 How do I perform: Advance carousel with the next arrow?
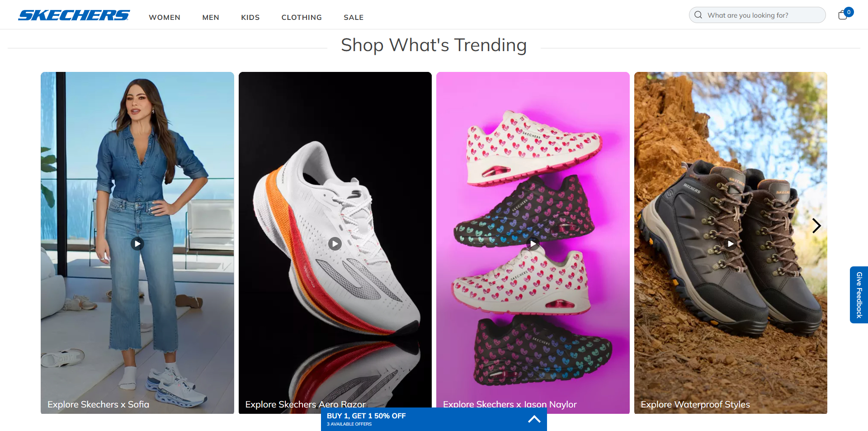816,226
